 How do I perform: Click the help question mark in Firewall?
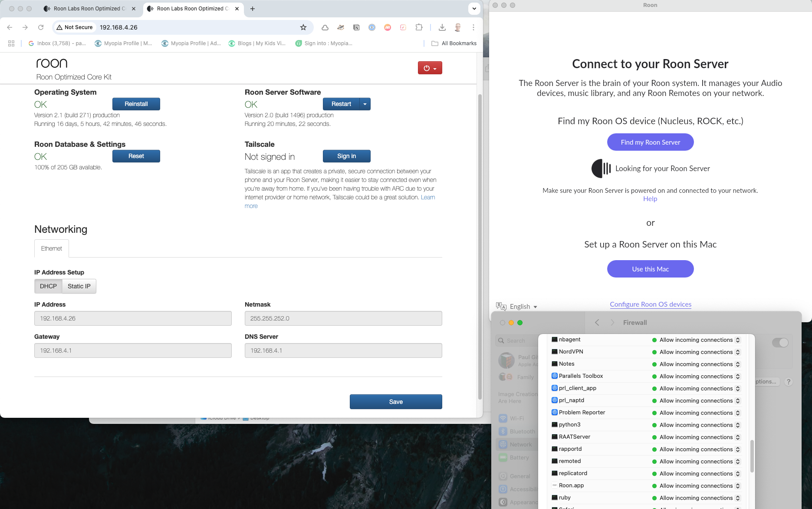[789, 382]
